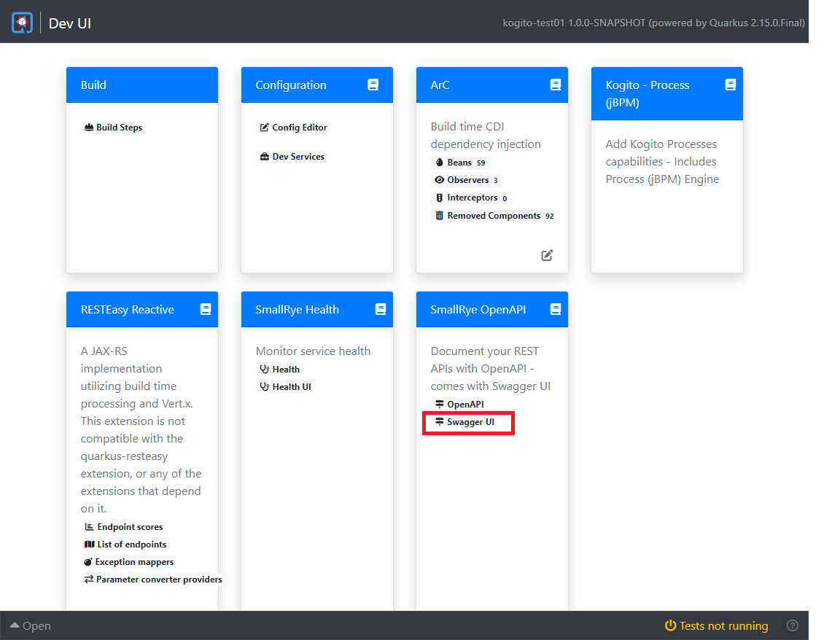Open the Dev Services link
This screenshot has width=840, height=640.
pyautogui.click(x=292, y=157)
